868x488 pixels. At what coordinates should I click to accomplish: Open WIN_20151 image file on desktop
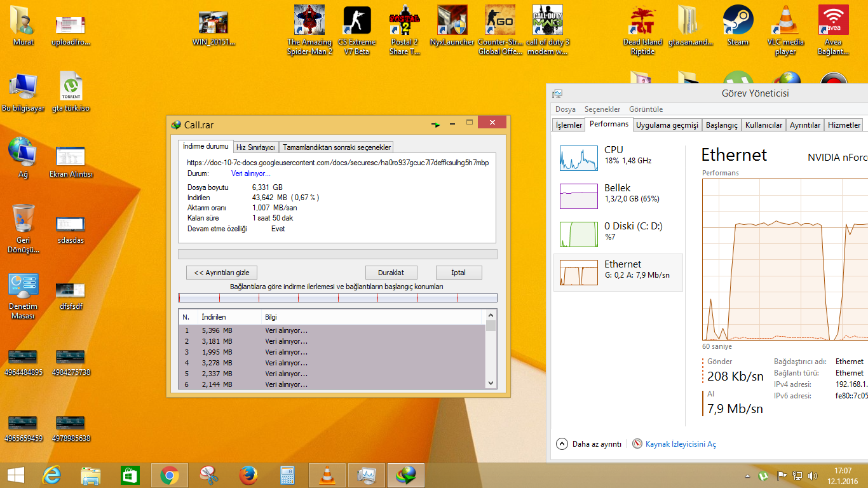coord(214,29)
